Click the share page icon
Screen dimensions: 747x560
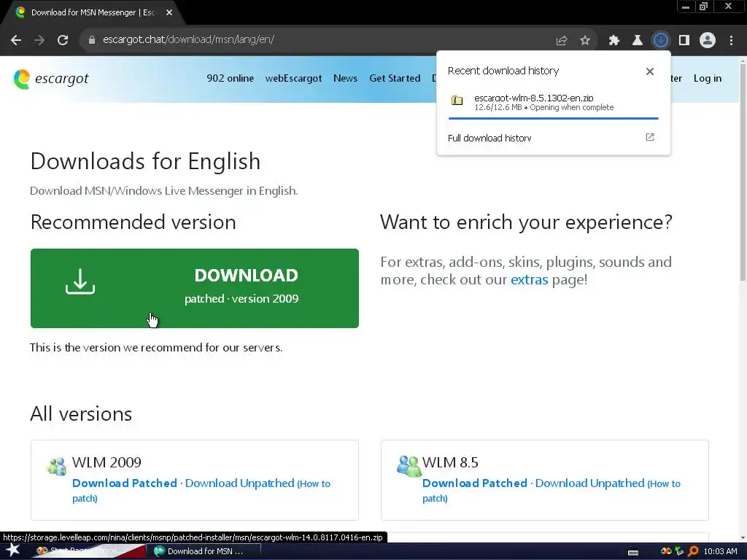tap(562, 41)
